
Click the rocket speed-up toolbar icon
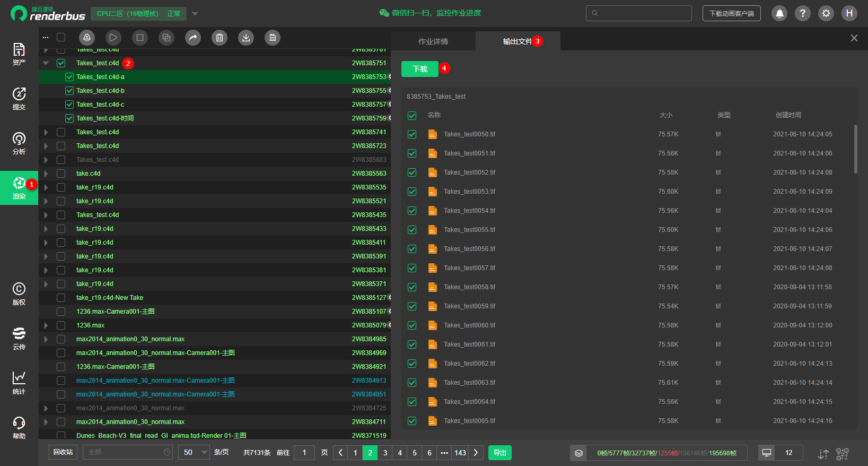tap(87, 38)
